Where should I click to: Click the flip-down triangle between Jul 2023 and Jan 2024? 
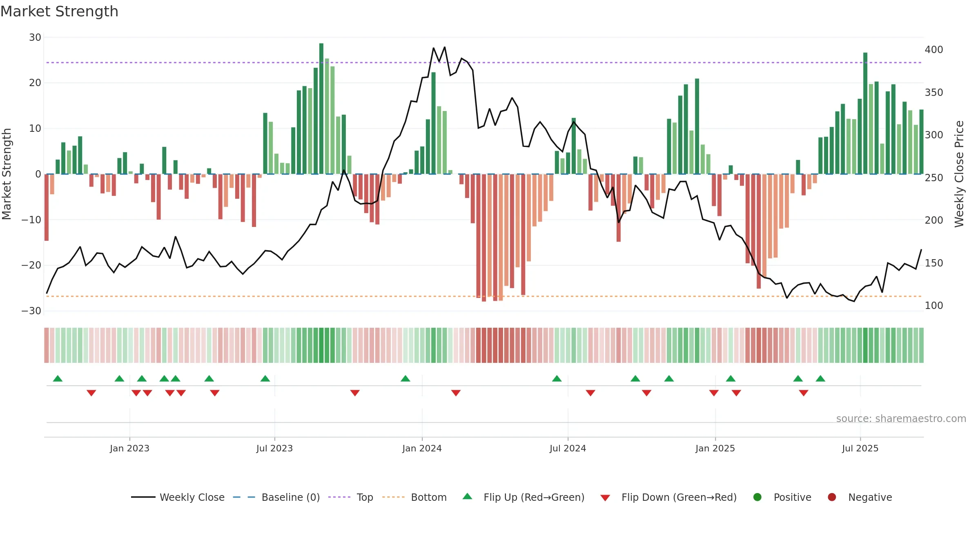click(355, 393)
